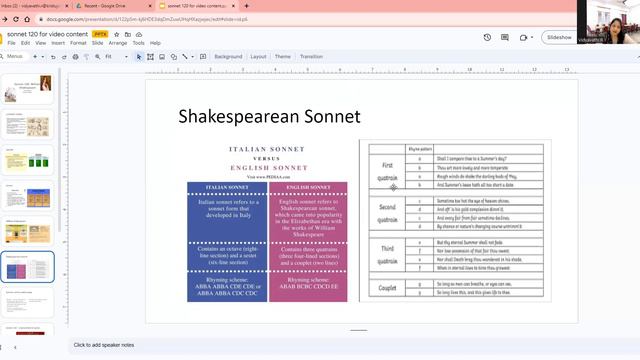Open new slide layout dropdown arrow
The width and height of the screenshot is (640, 360).
click(42, 57)
